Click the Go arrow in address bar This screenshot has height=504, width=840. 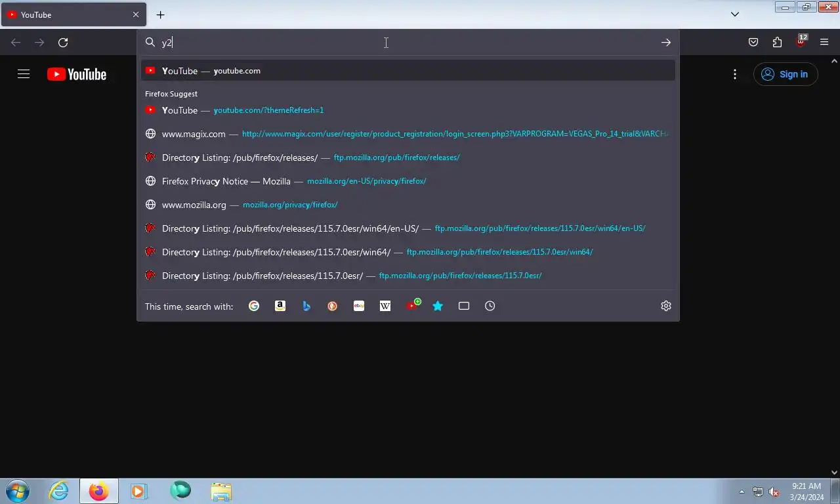click(x=666, y=43)
